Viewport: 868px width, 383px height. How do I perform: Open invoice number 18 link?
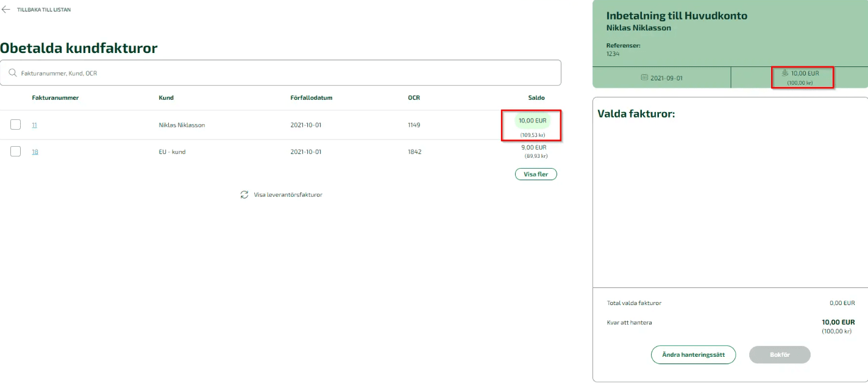[x=35, y=152]
